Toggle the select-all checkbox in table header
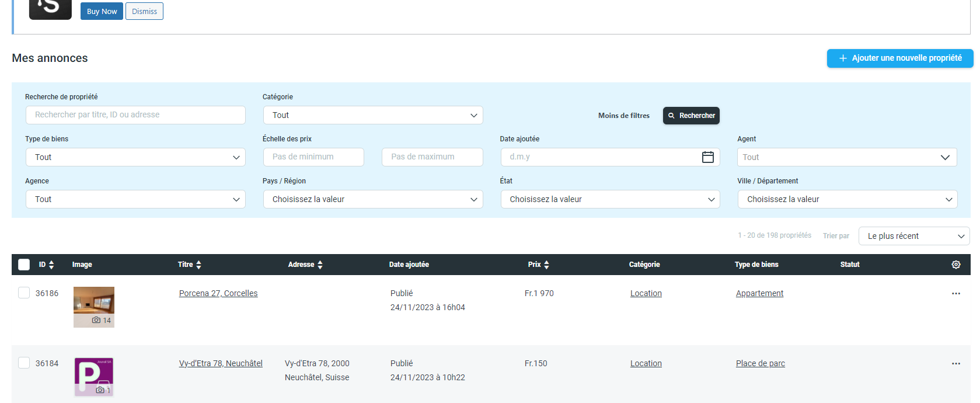This screenshot has width=980, height=403. click(24, 265)
